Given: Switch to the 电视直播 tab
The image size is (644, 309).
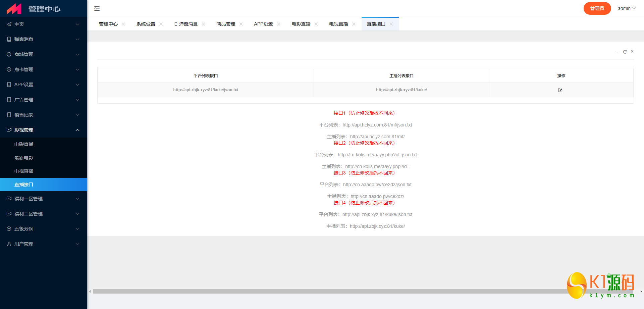Looking at the screenshot, I should (338, 24).
